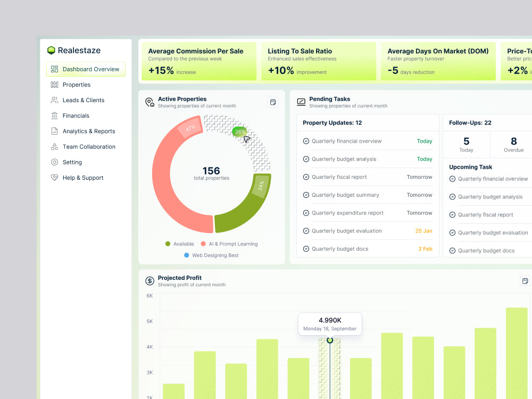This screenshot has height=399, width=532.
Task: Click the 26% tooltip on donut chart
Action: (x=239, y=131)
